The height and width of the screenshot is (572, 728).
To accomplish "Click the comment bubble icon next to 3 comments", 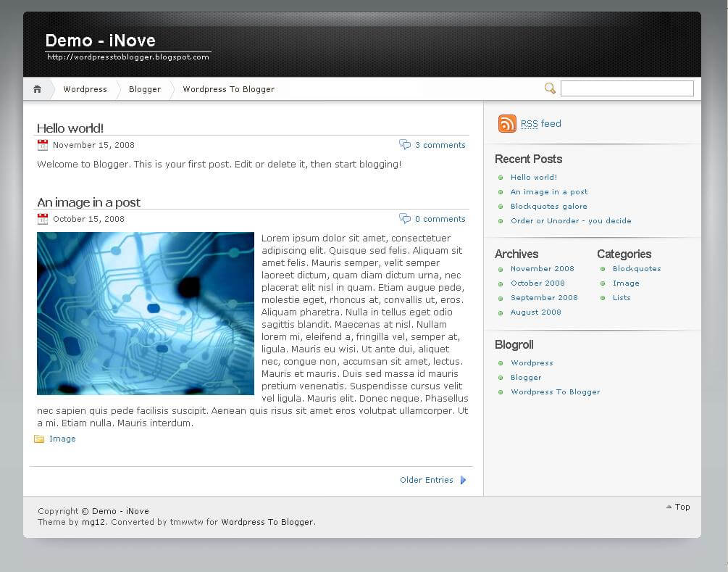I will point(405,144).
